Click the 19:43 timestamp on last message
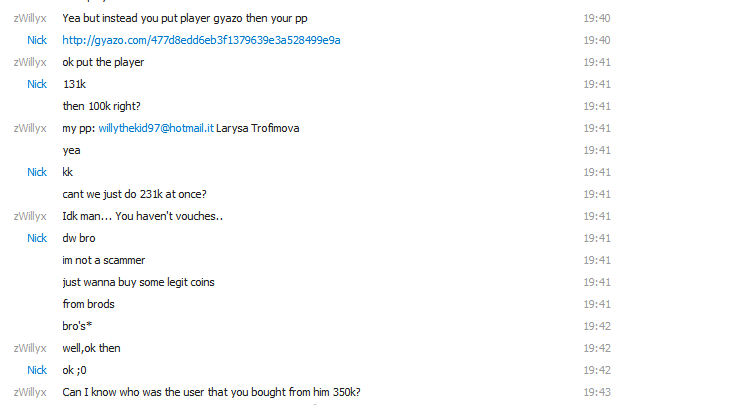 [x=597, y=392]
